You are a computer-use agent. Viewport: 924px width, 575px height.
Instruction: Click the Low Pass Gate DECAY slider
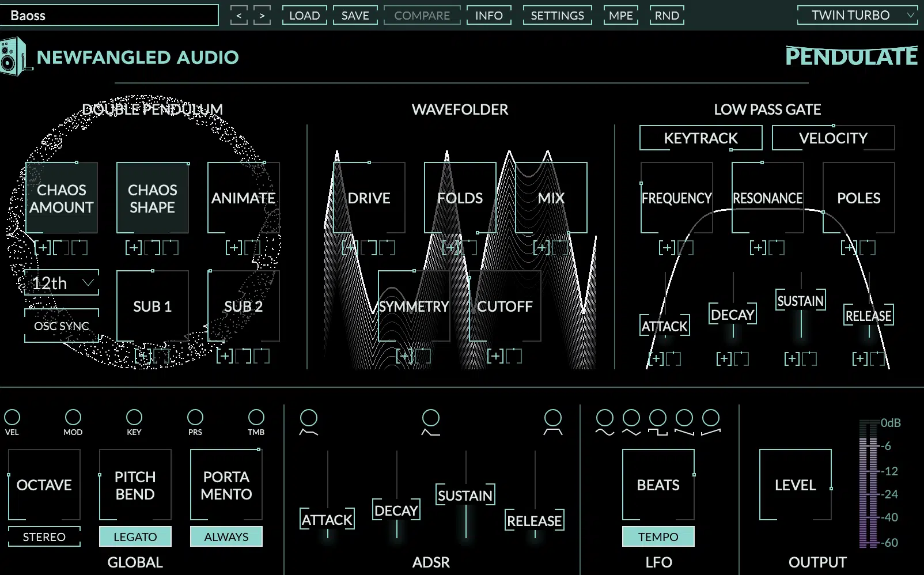tap(733, 315)
